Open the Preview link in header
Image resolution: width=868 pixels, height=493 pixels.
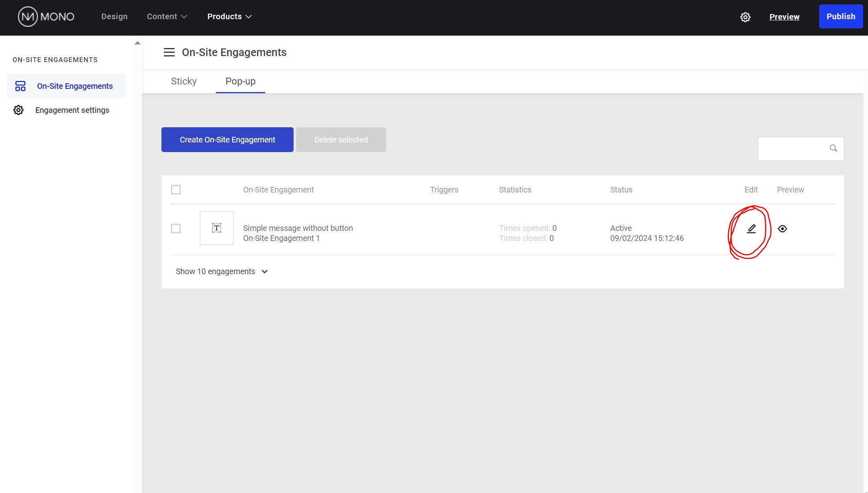pos(784,17)
